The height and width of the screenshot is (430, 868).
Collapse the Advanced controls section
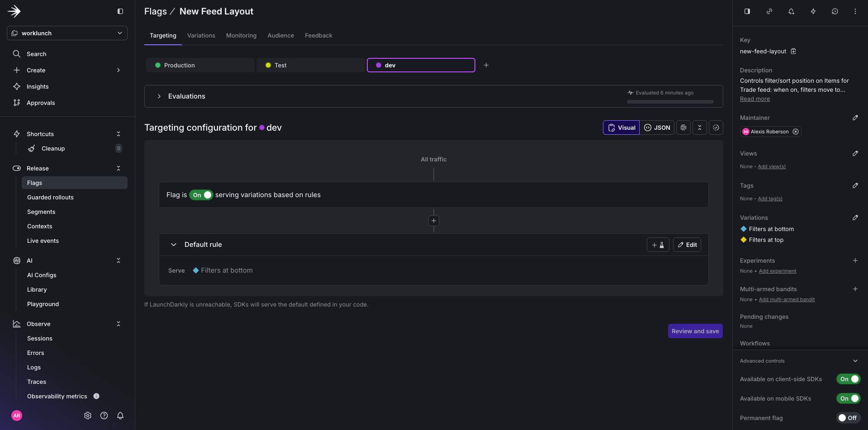point(855,361)
